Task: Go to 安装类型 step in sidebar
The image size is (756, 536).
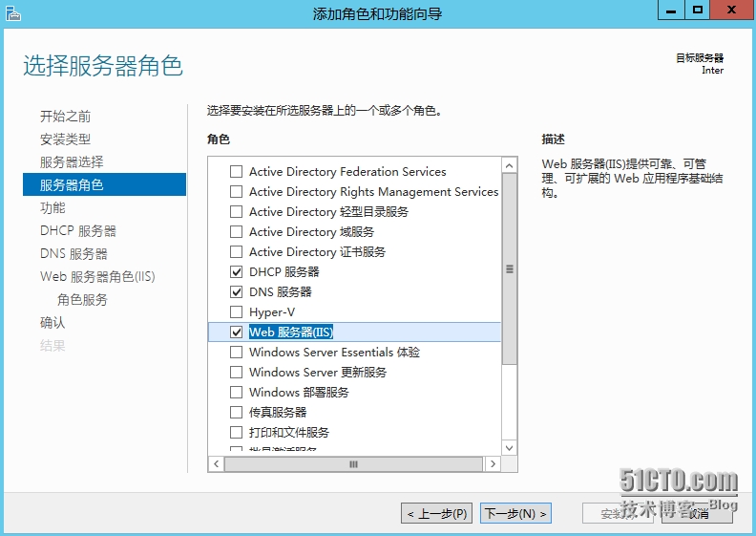Action: tap(65, 139)
